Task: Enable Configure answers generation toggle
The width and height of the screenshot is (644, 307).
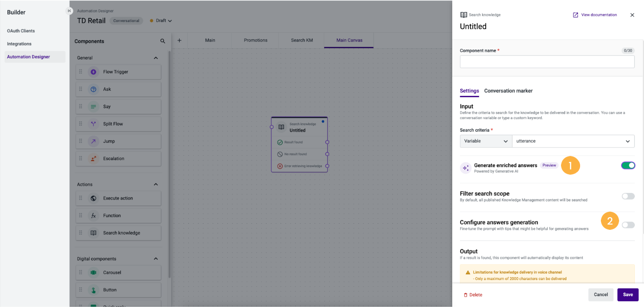Action: pyautogui.click(x=628, y=225)
